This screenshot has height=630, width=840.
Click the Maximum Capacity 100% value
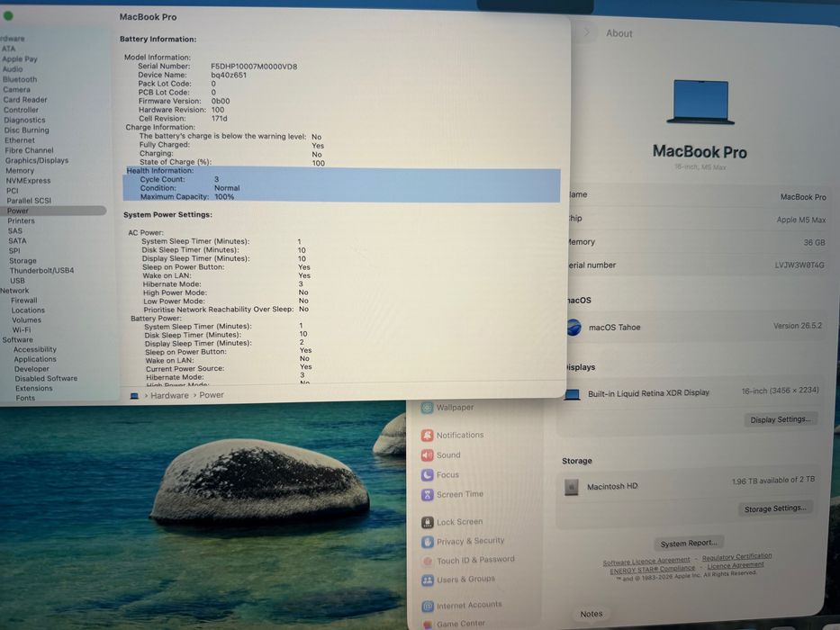point(224,196)
